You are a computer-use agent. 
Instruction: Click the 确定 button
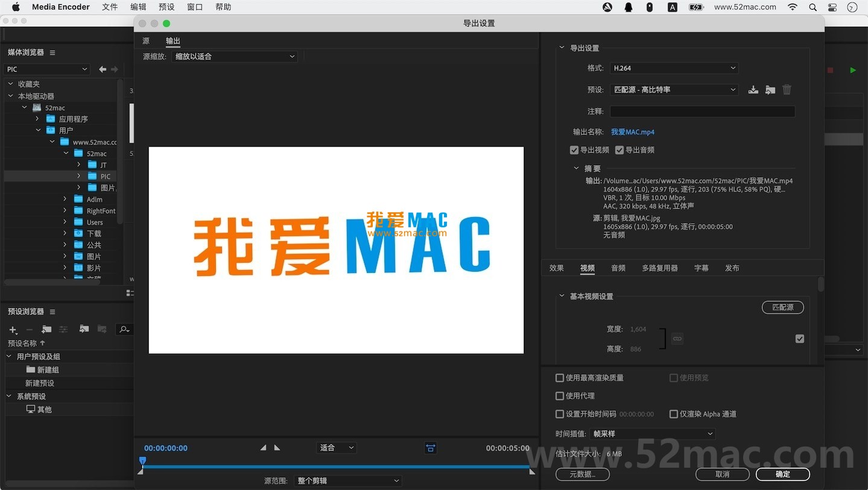tap(783, 474)
